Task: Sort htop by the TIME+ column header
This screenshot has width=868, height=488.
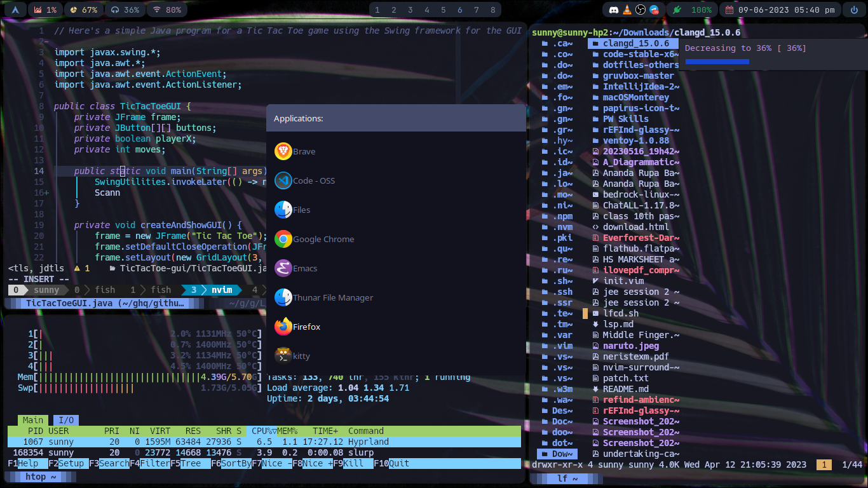Action: tap(325, 431)
